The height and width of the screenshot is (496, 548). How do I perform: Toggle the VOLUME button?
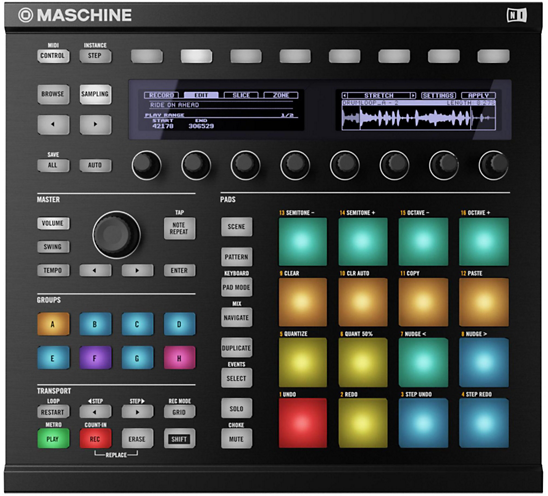(x=53, y=224)
